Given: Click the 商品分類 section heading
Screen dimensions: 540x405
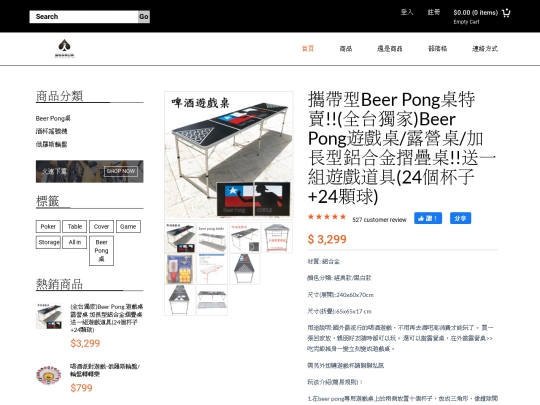Looking at the screenshot, I should coord(60,96).
